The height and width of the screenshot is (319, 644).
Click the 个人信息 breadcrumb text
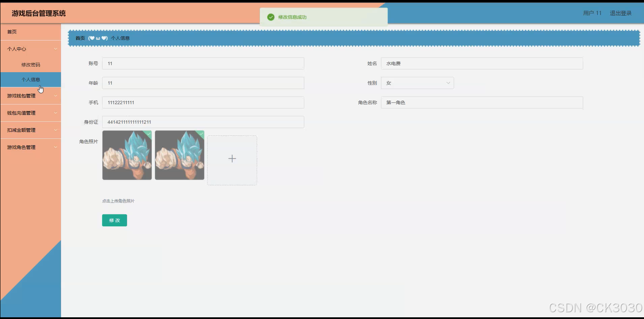point(120,38)
